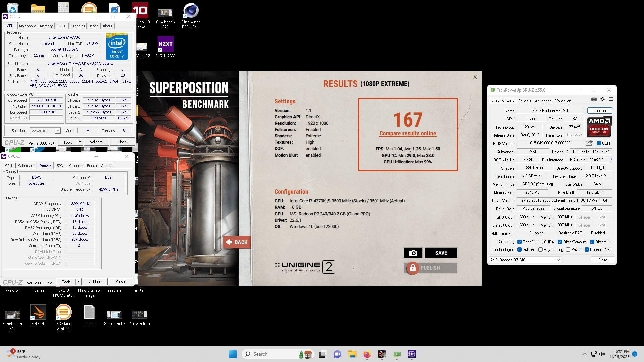Toggle OpenCL checkbox
Image resolution: width=644 pixels, height=362 pixels.
tap(519, 242)
